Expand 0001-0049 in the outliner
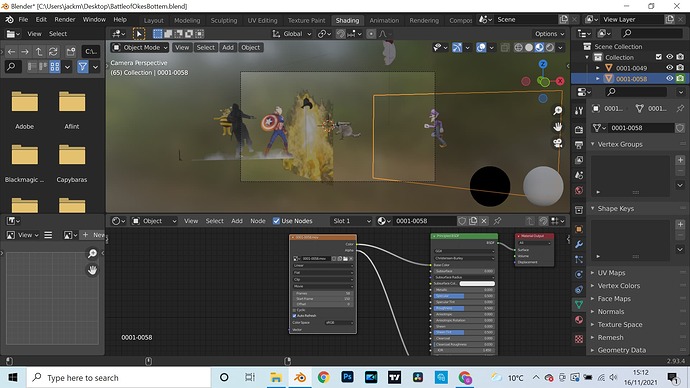690x388 pixels. click(598, 68)
